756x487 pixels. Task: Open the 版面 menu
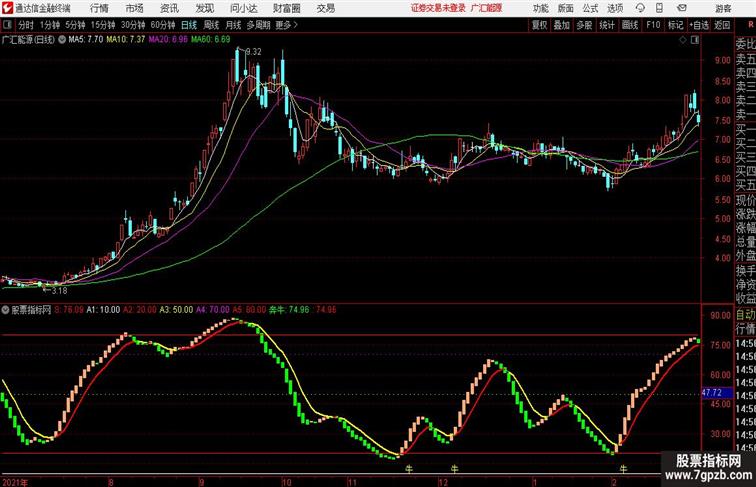(566, 8)
